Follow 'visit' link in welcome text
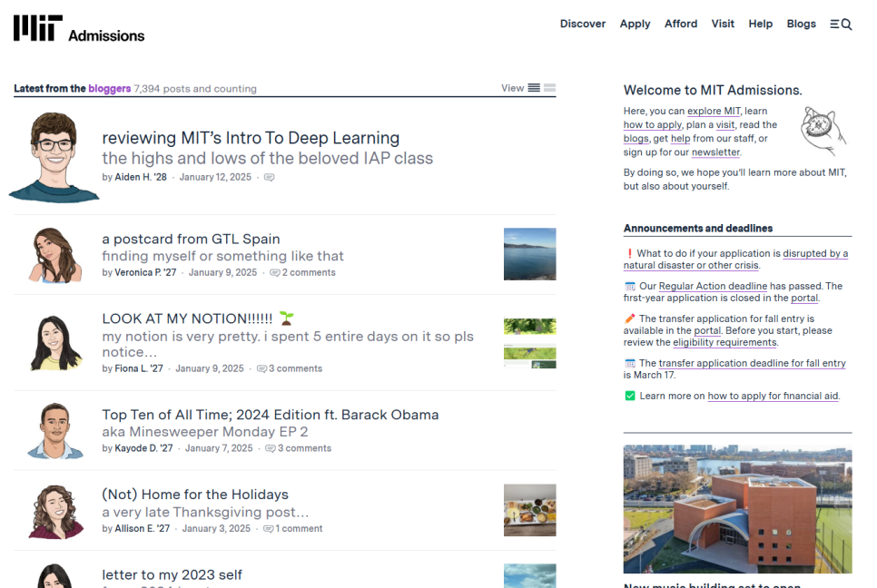The width and height of the screenshot is (877, 588). point(725,124)
